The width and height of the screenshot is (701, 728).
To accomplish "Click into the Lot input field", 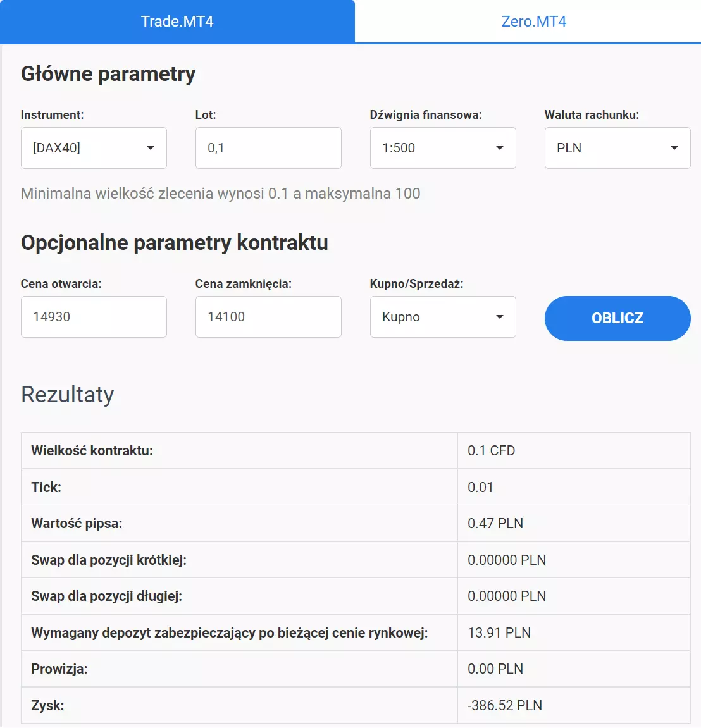I will [x=268, y=148].
